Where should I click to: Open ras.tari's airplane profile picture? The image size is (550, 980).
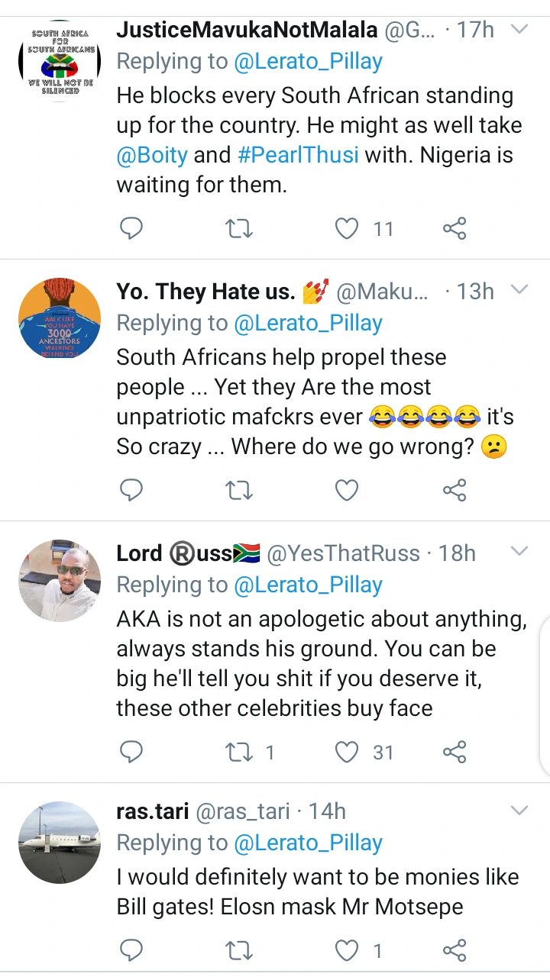pos(60,842)
